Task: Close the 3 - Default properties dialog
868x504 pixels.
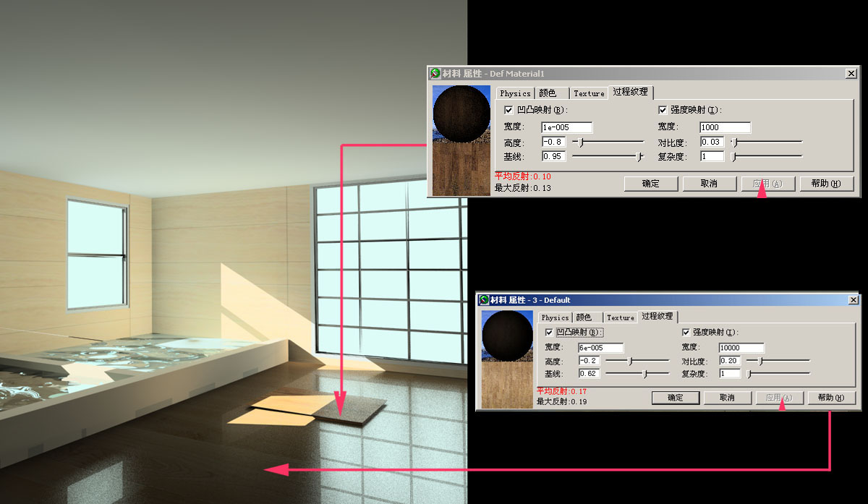Action: tap(853, 299)
